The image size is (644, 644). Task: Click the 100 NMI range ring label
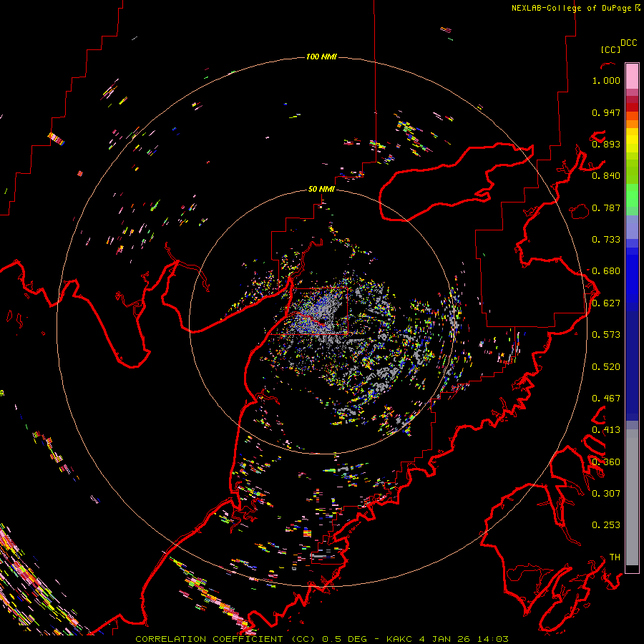[321, 57]
